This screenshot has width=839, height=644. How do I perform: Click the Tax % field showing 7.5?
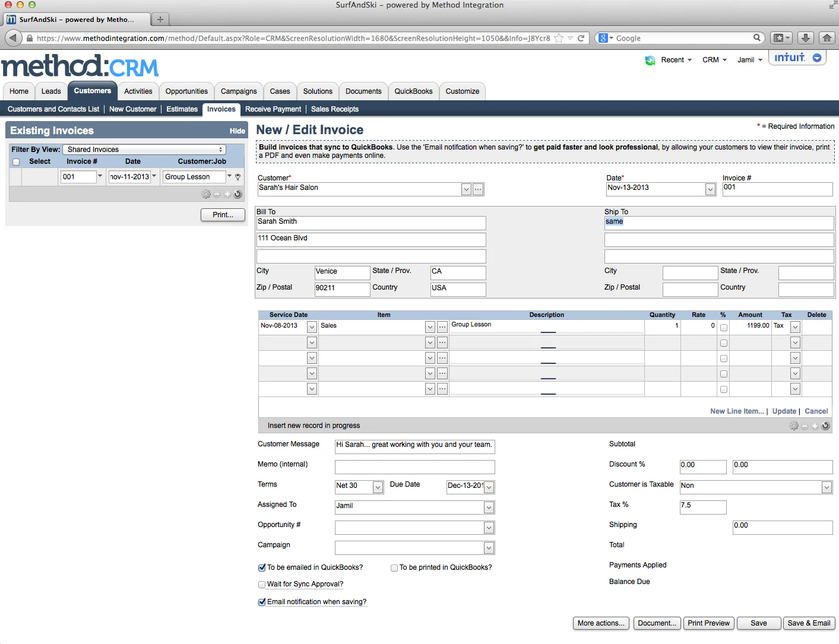(703, 507)
